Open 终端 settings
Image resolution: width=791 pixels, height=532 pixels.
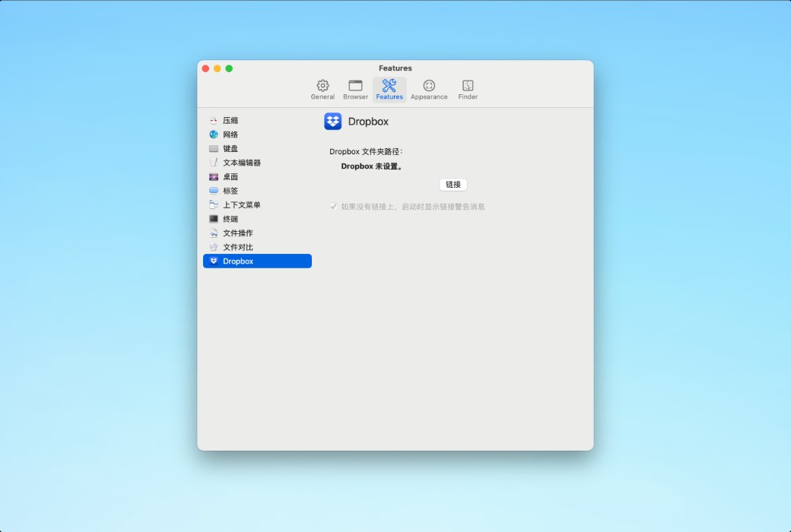(257, 219)
